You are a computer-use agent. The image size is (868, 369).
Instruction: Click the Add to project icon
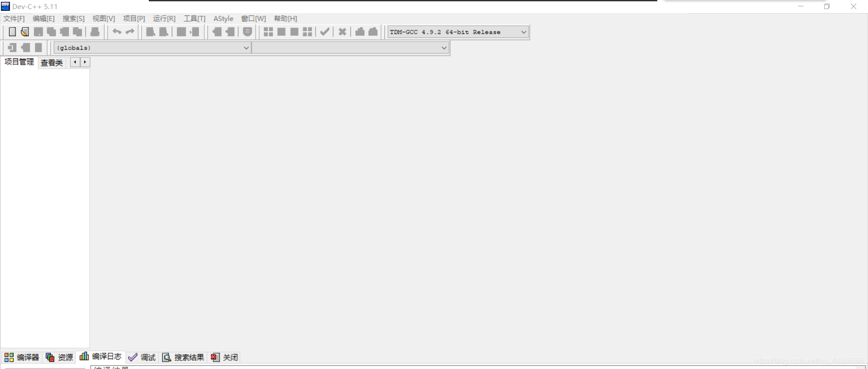tap(25, 47)
